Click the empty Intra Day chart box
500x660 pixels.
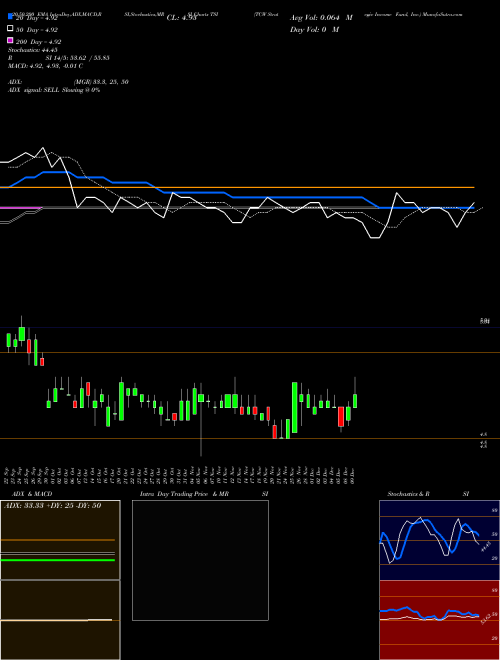pos(200,560)
